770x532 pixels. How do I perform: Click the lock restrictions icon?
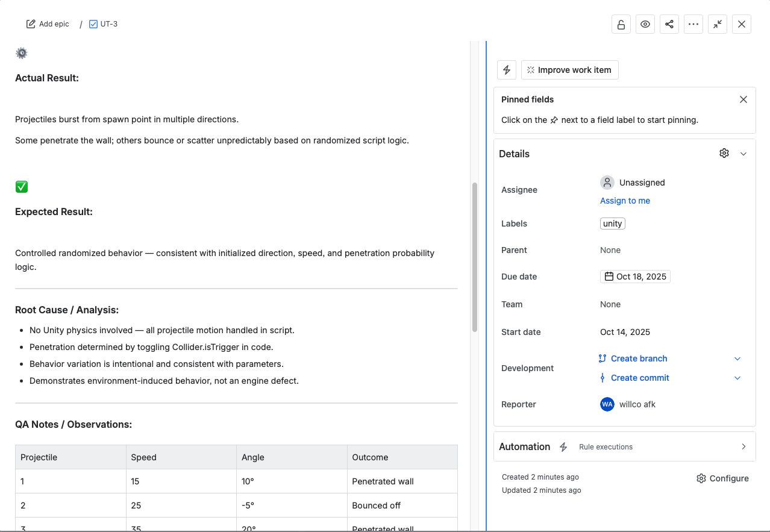[621, 24]
